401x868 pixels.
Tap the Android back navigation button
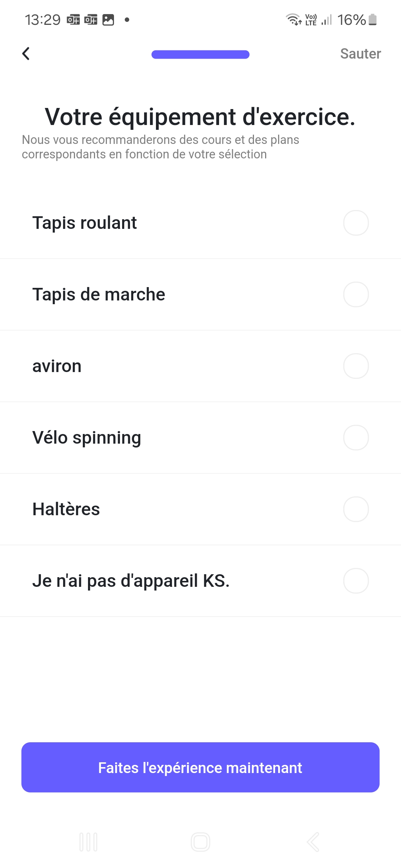click(x=313, y=842)
